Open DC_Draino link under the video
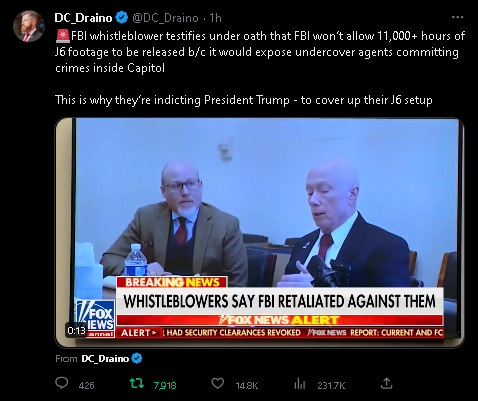 (105, 359)
